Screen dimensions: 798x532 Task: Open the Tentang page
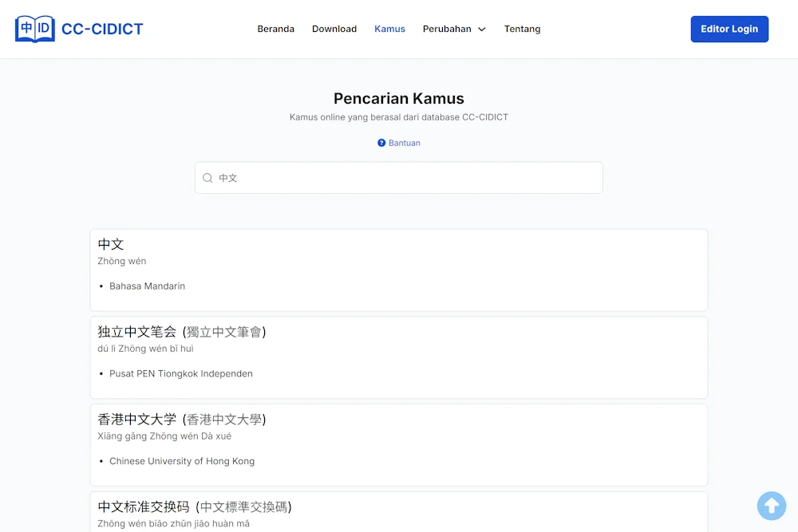[x=522, y=29]
